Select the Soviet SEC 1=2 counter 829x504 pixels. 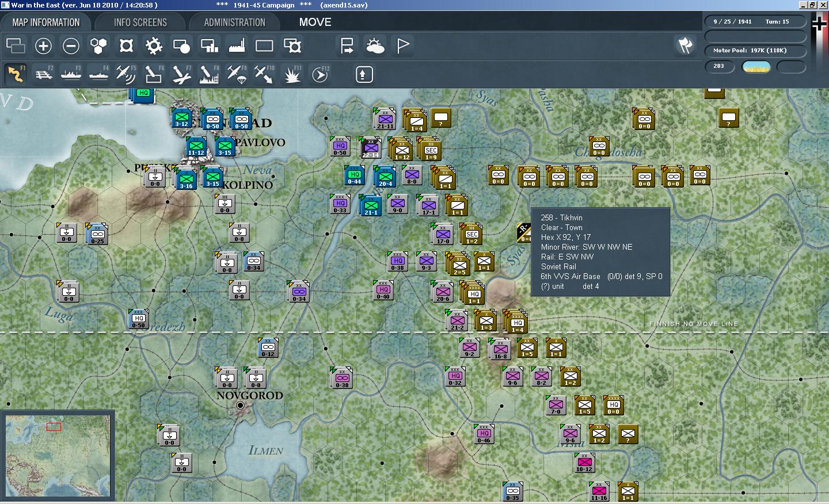point(471,235)
